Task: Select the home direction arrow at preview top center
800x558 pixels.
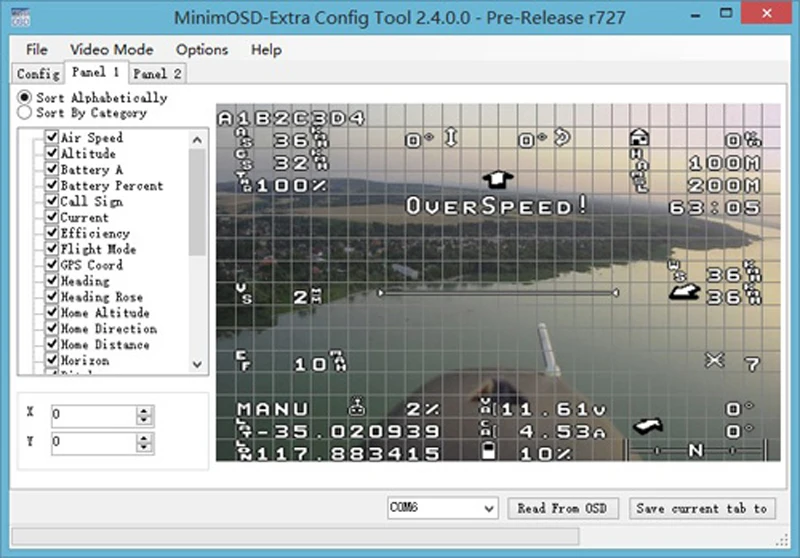Action: coord(497,179)
